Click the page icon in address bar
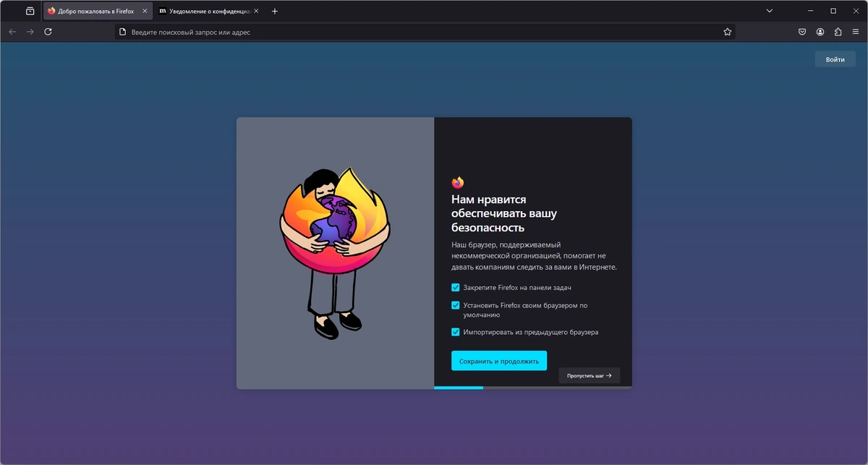868x465 pixels. pyautogui.click(x=123, y=32)
